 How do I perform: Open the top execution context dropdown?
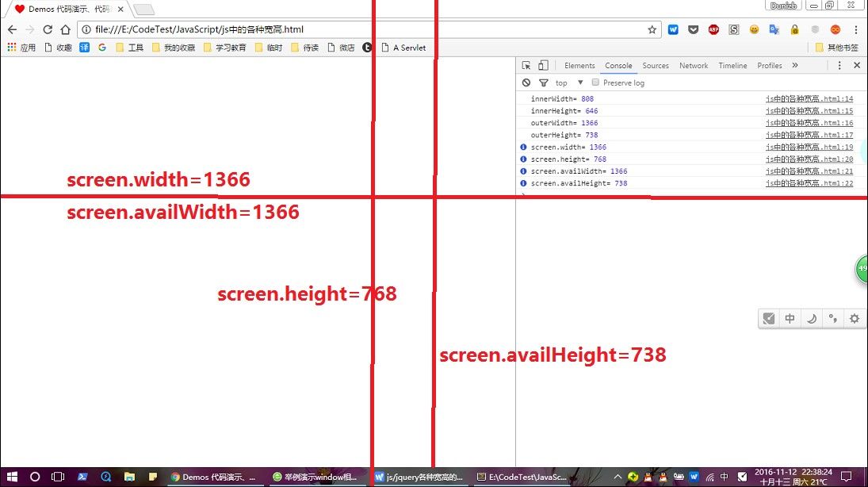(x=568, y=82)
